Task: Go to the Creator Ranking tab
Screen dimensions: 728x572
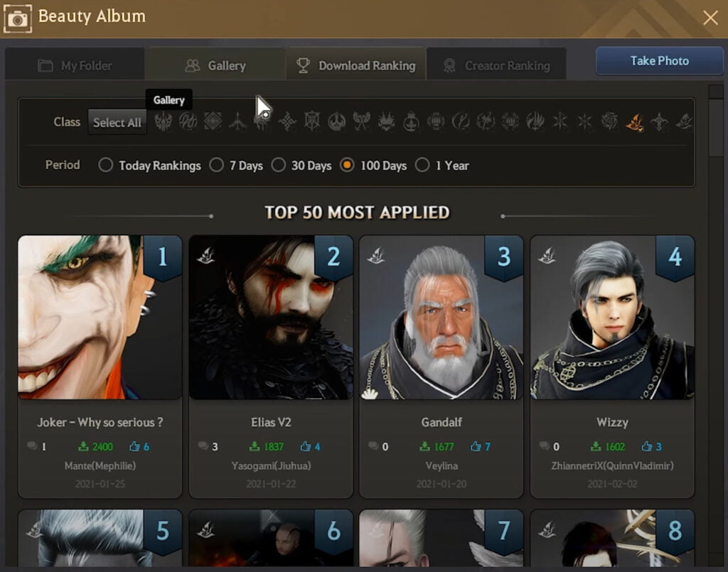Action: (497, 64)
